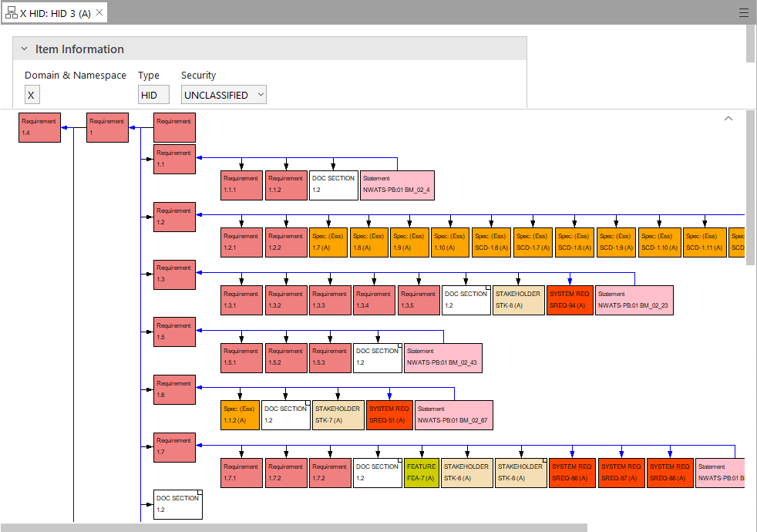Screen dimensions: 757x532
Task: Collapse the diagram panel with the up chevron
Action: click(728, 118)
